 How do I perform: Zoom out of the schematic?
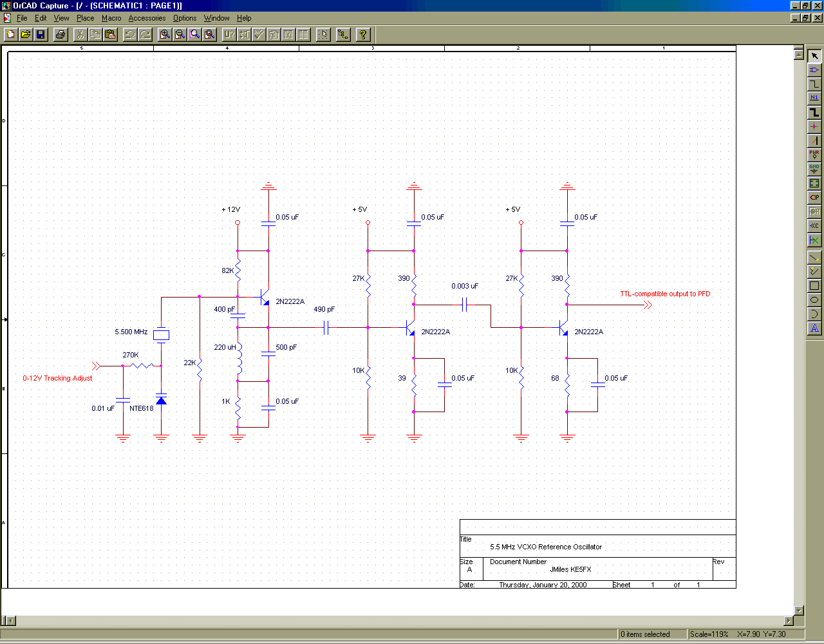(180, 34)
